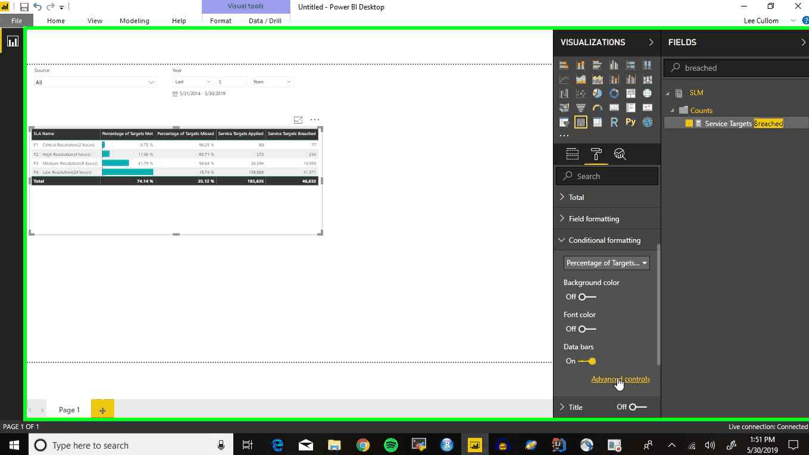
Task: Select the Line chart visual
Action: pos(564,79)
